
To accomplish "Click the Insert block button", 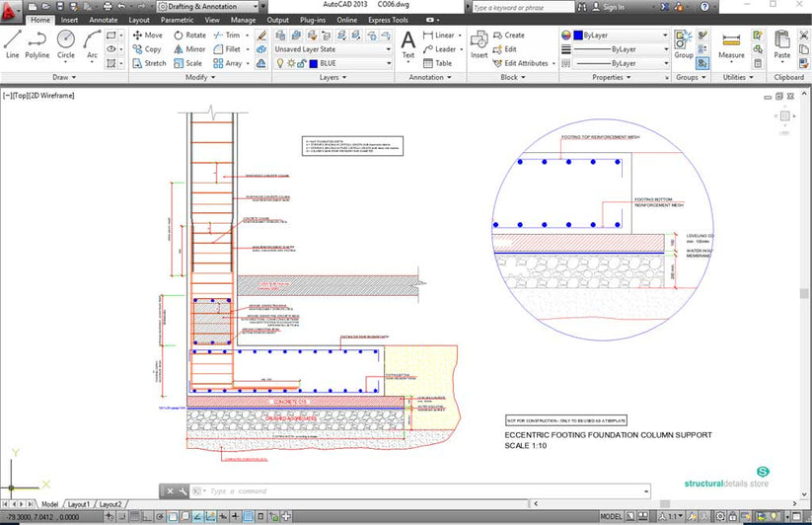I will pos(480,44).
